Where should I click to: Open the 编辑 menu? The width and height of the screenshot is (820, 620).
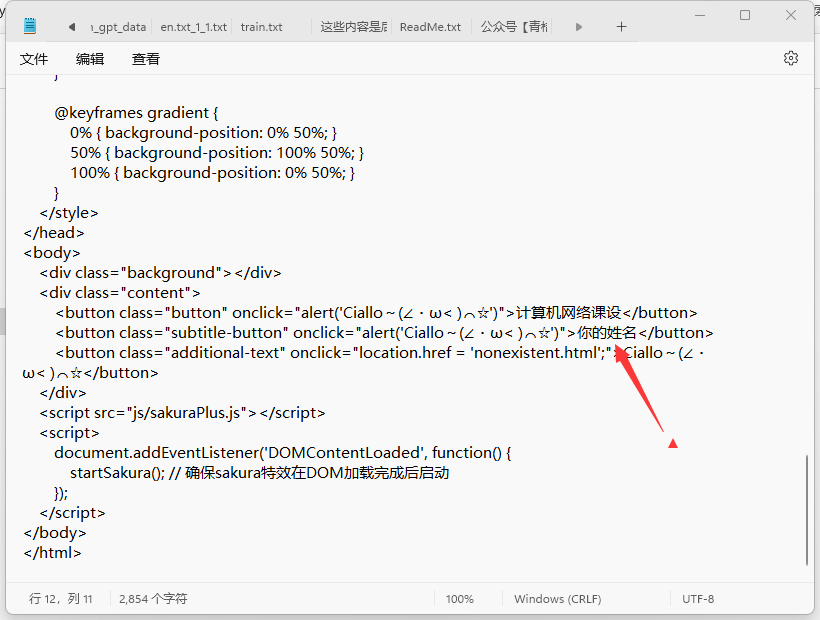pos(90,59)
